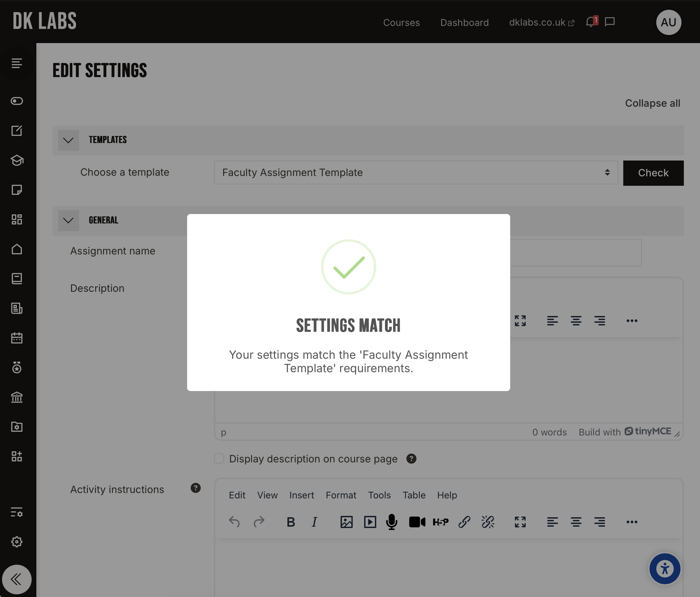700x597 pixels.
Task: Align left in Activity instructions editor
Action: coord(552,522)
